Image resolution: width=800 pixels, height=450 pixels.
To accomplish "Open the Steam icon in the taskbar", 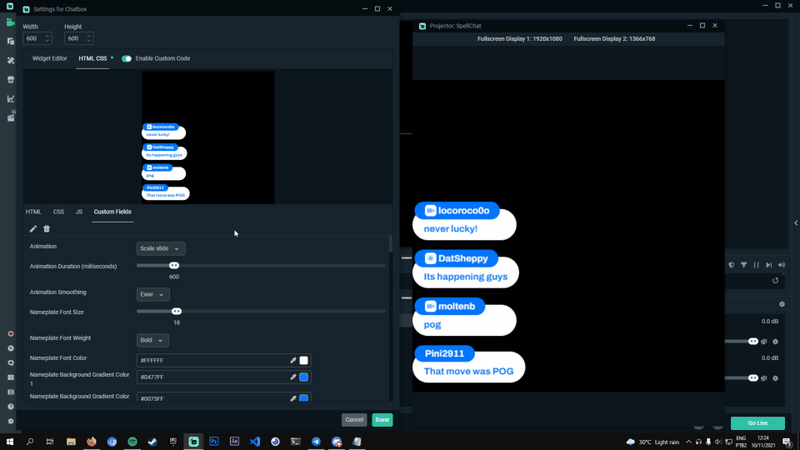I will tap(153, 441).
